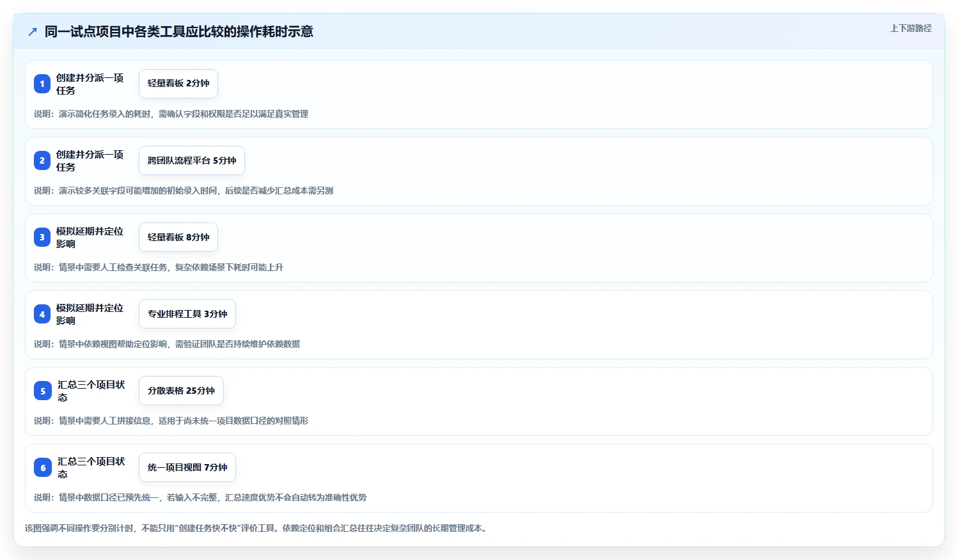Click the step 2 number badge
Viewport: 958px width, 560px height.
(42, 160)
